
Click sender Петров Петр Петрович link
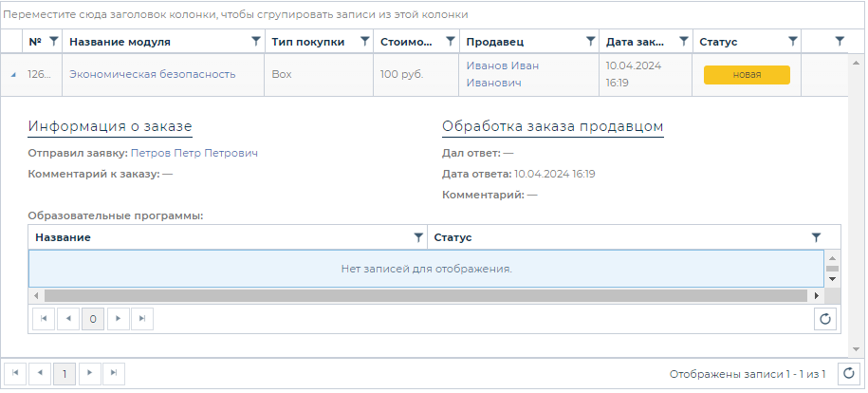194,152
